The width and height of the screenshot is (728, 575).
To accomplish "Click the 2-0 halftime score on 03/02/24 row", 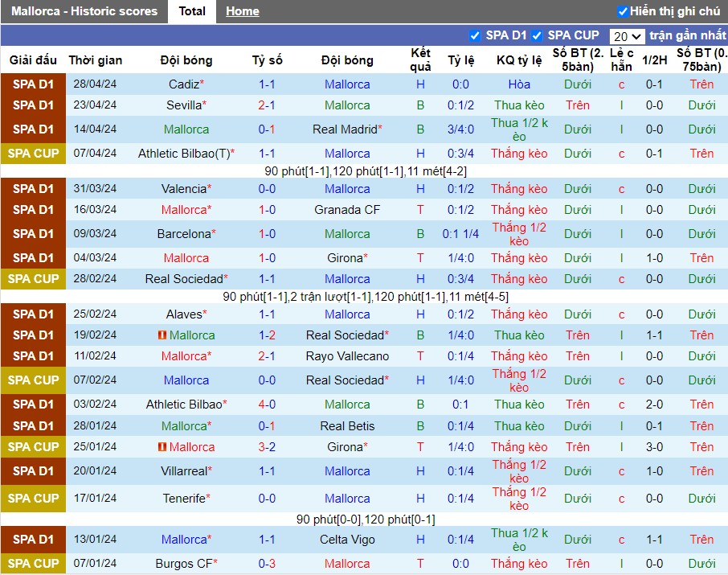I will point(654,405).
